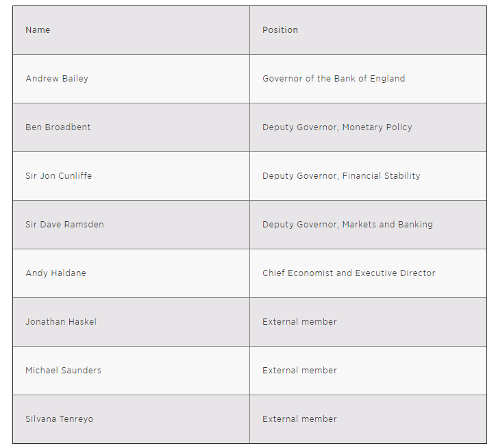Click Deputy Governor, Financial Stability cell
The width and height of the screenshot is (496, 448).
341,176
